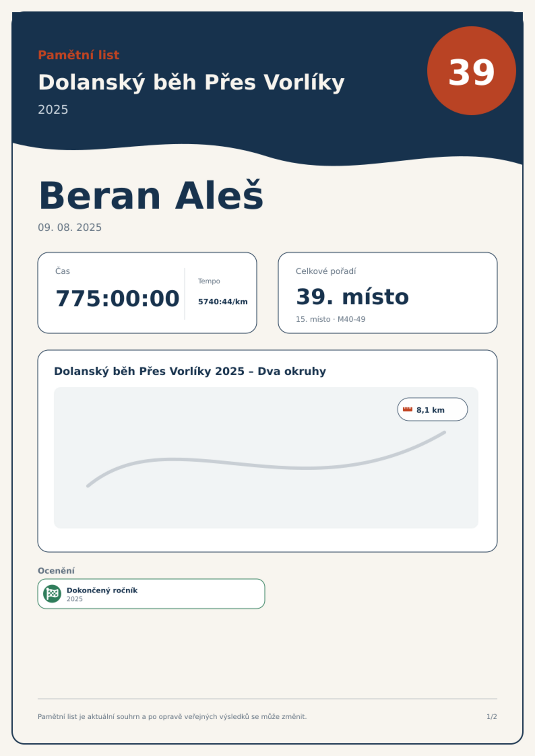Click the finish time 775:00:00
The image size is (535, 756).
point(117,299)
